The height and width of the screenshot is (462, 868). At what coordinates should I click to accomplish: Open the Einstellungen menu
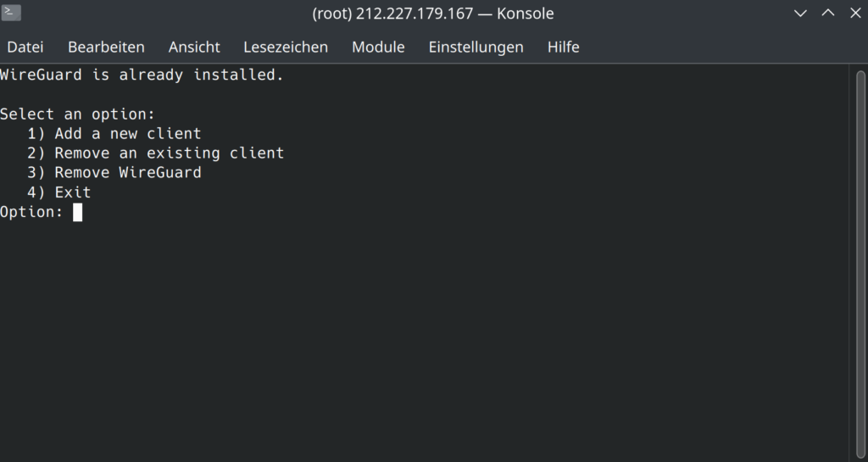coord(476,47)
